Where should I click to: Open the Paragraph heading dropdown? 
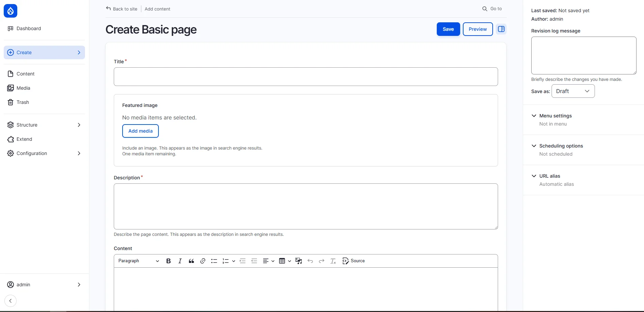[138, 261]
